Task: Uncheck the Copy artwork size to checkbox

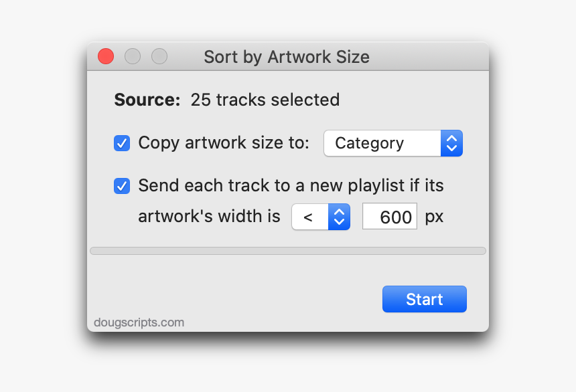Action: pyautogui.click(x=122, y=143)
